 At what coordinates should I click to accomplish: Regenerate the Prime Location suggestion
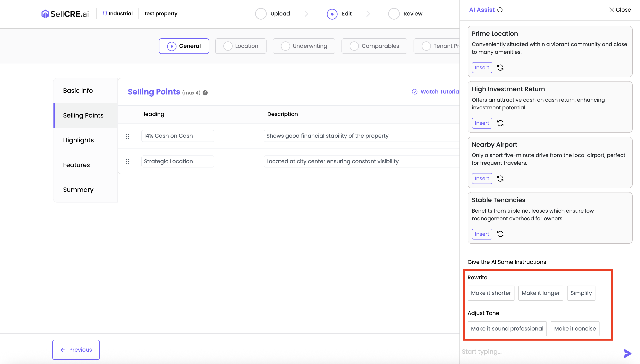[x=500, y=68]
